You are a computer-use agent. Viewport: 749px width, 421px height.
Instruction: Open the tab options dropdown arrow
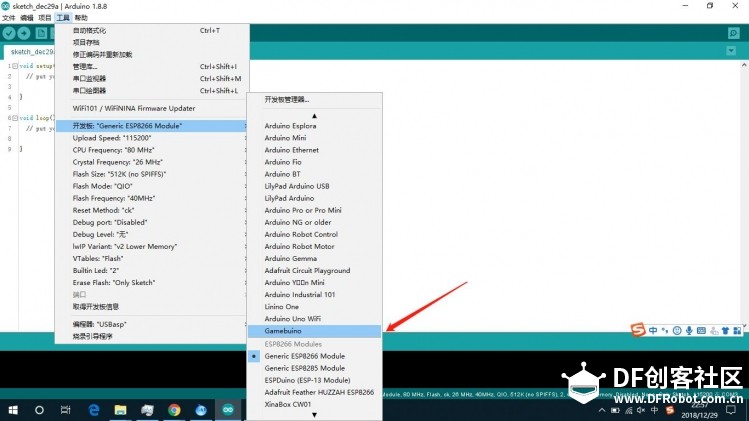pos(731,51)
